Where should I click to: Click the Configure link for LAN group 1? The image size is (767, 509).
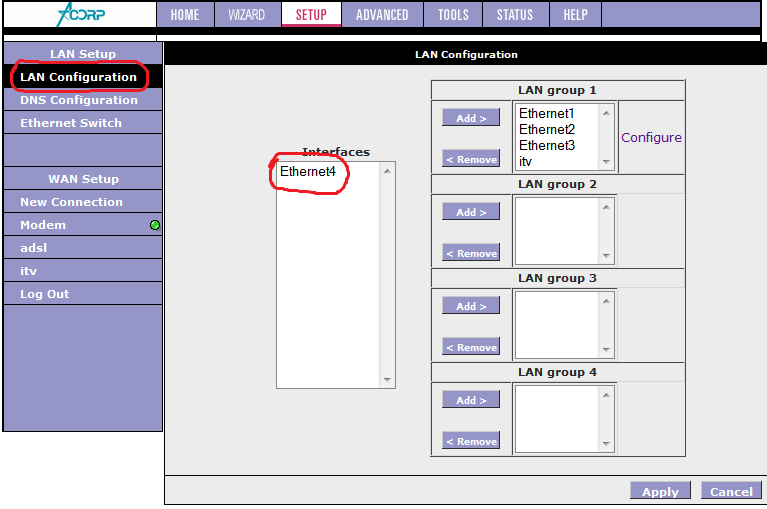pos(651,137)
